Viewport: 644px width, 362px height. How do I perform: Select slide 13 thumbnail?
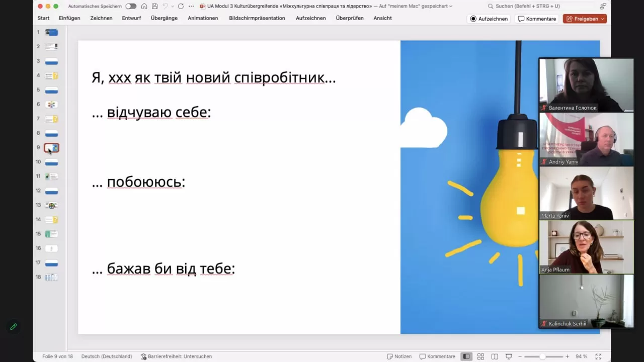(51, 205)
